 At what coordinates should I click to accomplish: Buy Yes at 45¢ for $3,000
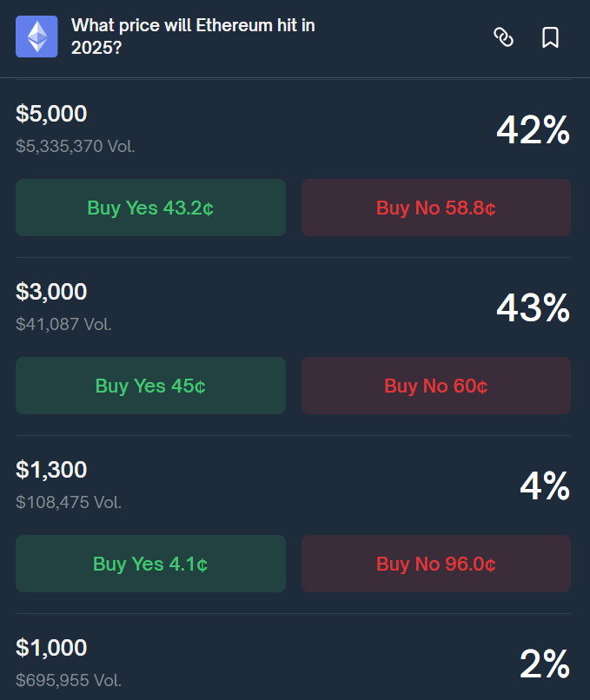coord(150,386)
